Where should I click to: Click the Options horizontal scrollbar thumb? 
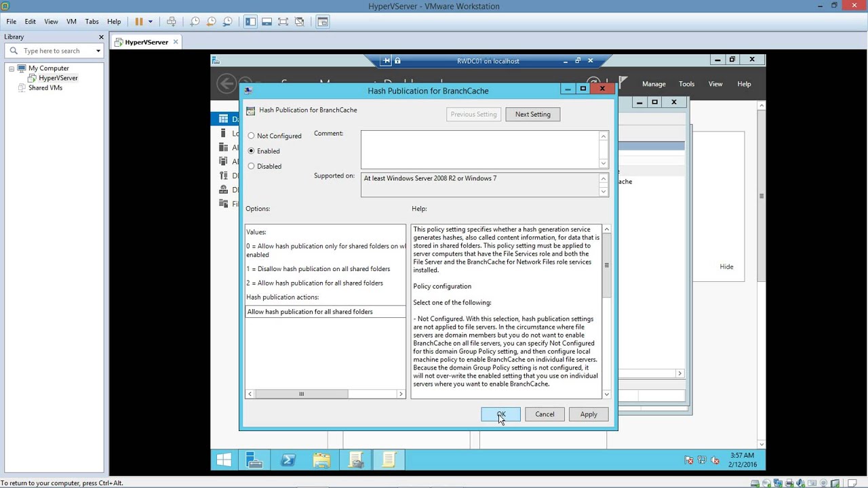pos(302,394)
